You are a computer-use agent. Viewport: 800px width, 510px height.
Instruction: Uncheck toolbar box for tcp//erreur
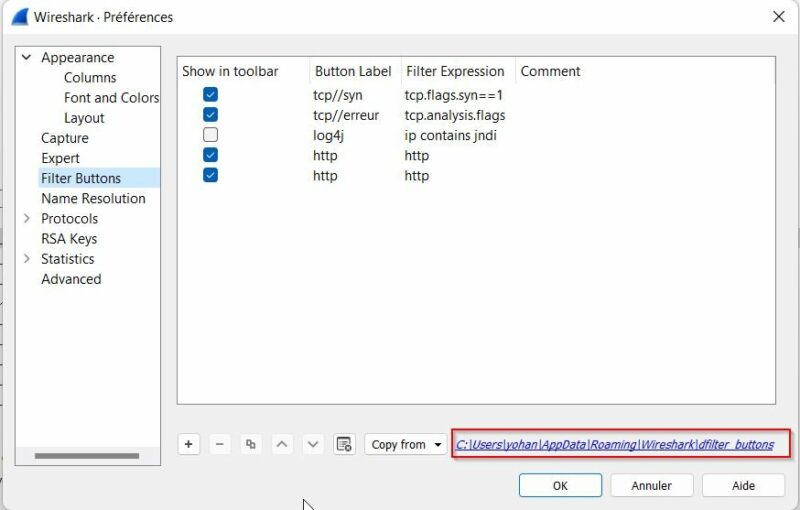(x=210, y=115)
